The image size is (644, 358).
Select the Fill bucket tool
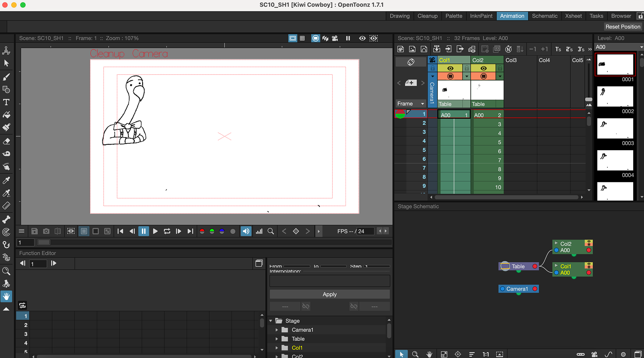pyautogui.click(x=6, y=115)
